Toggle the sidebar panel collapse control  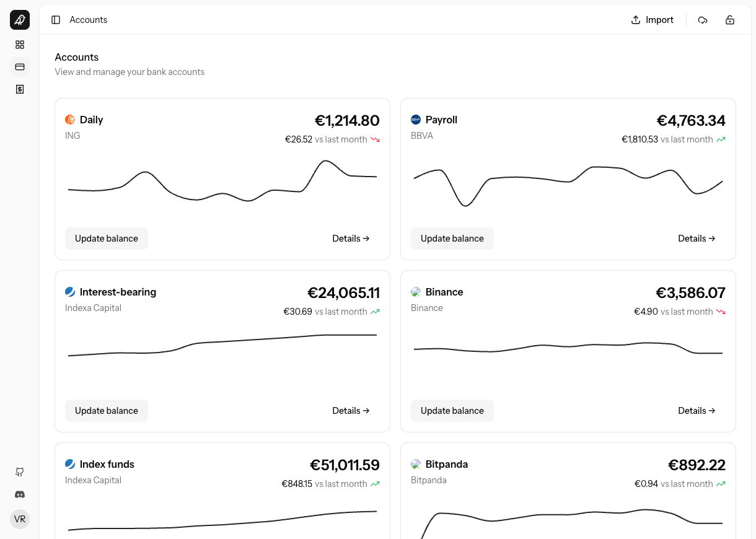click(56, 20)
